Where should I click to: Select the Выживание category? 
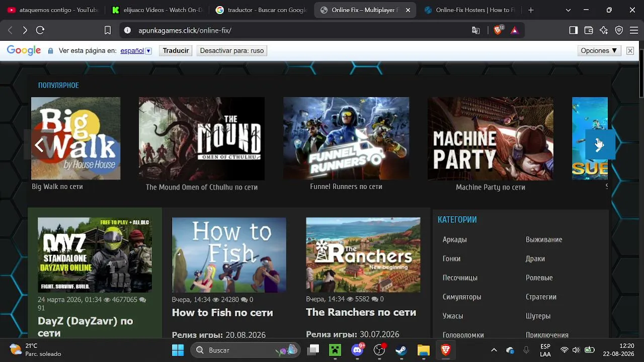tap(544, 240)
